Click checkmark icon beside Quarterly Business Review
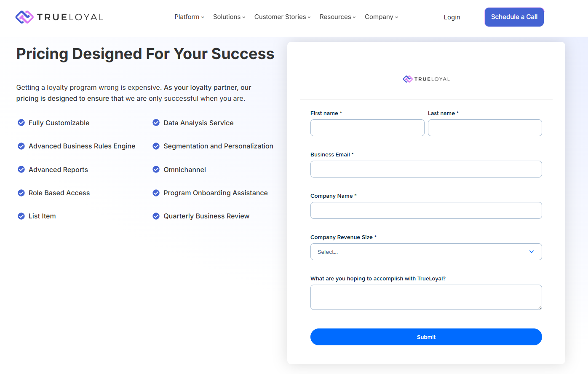The width and height of the screenshot is (588, 374). 156,216
